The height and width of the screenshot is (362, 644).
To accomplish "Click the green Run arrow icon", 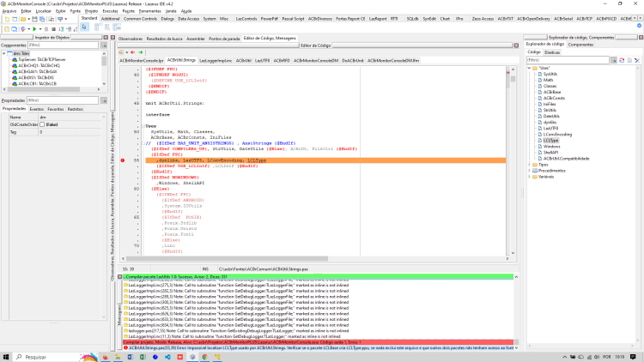I will [34, 29].
